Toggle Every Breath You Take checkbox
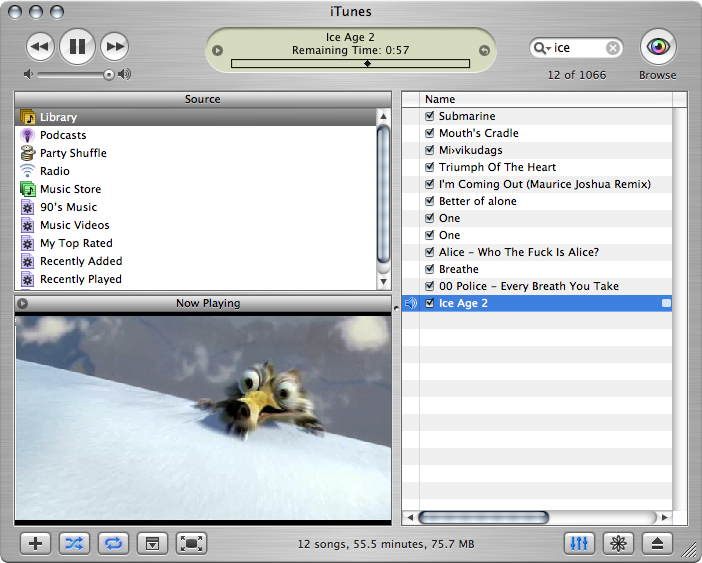 [x=430, y=286]
